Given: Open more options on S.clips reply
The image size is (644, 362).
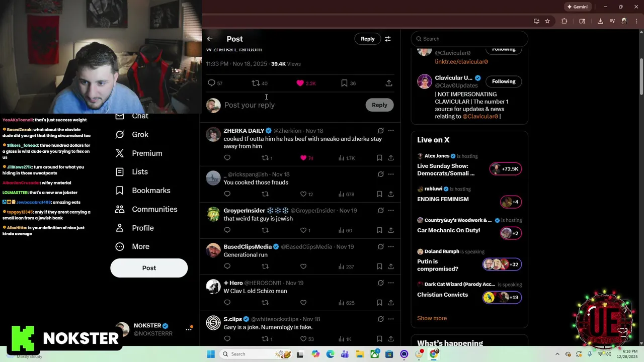Looking at the screenshot, I should click(x=391, y=319).
